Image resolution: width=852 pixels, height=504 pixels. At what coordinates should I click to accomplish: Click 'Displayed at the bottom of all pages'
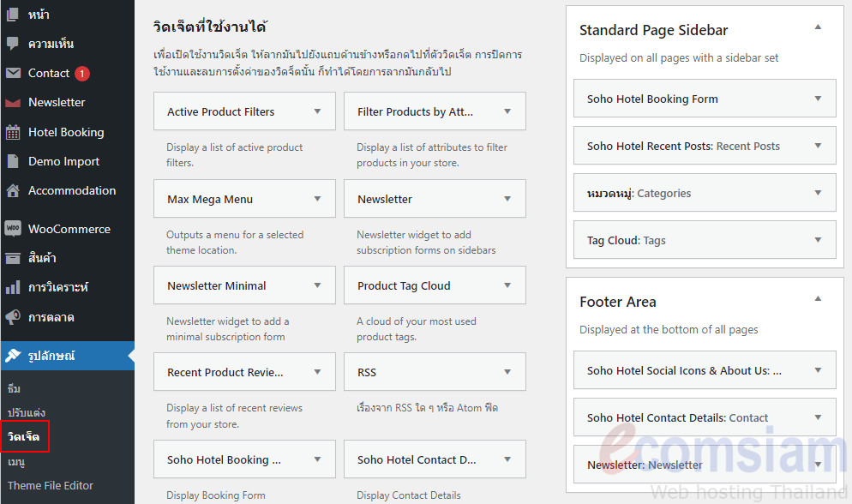point(669,330)
